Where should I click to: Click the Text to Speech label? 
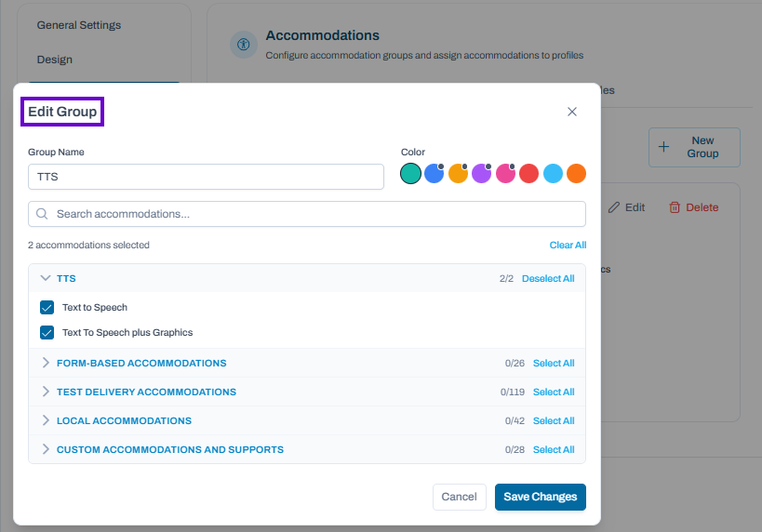coord(95,308)
